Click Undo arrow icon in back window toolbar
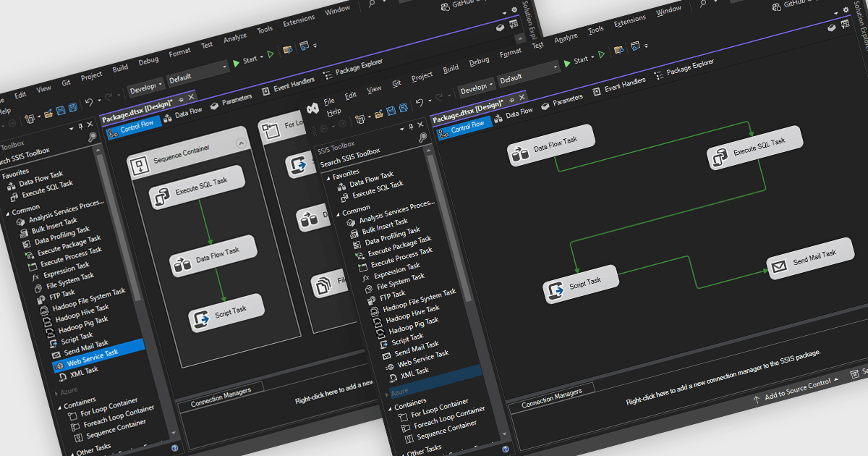This screenshot has height=456, width=868. point(88,104)
